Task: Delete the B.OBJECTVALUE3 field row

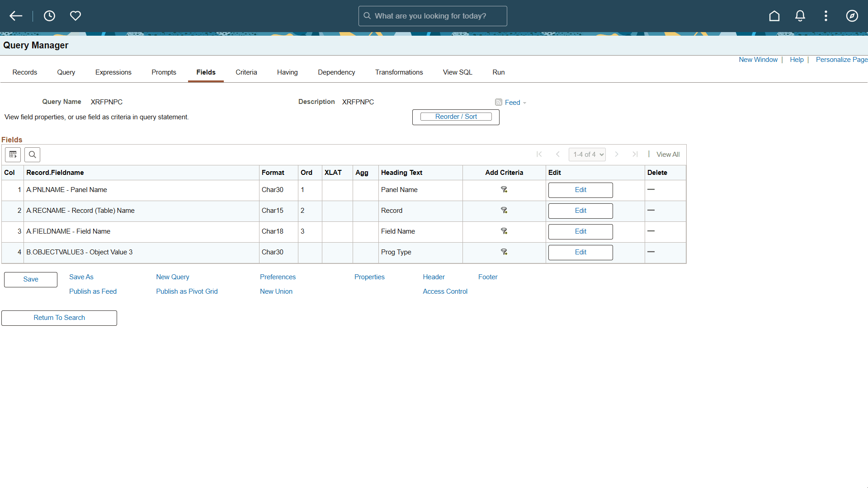Action: [x=651, y=252]
